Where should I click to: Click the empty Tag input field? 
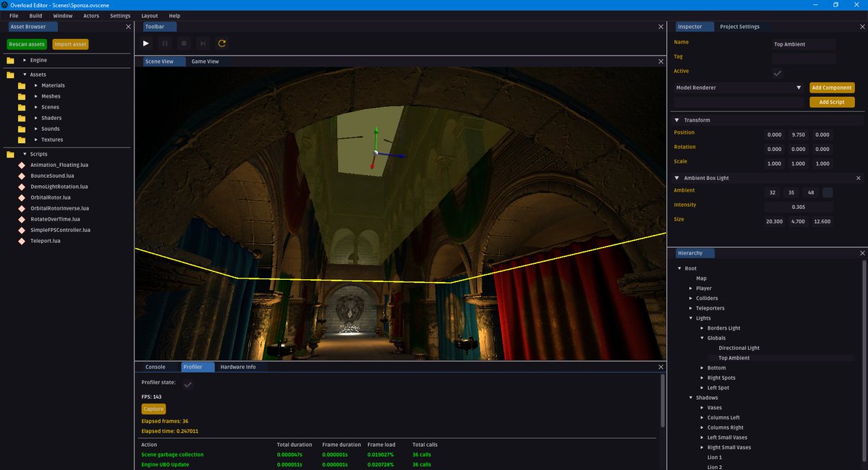point(803,59)
